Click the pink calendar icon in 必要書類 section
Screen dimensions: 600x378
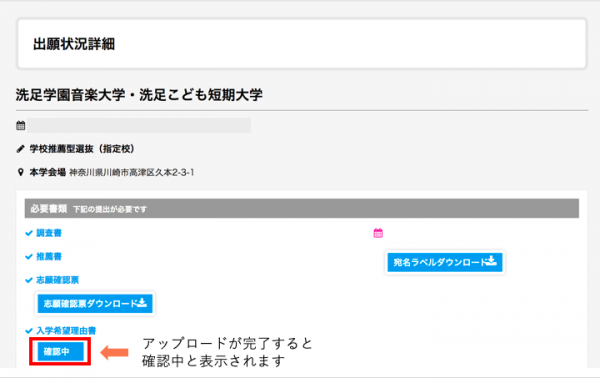pos(378,233)
